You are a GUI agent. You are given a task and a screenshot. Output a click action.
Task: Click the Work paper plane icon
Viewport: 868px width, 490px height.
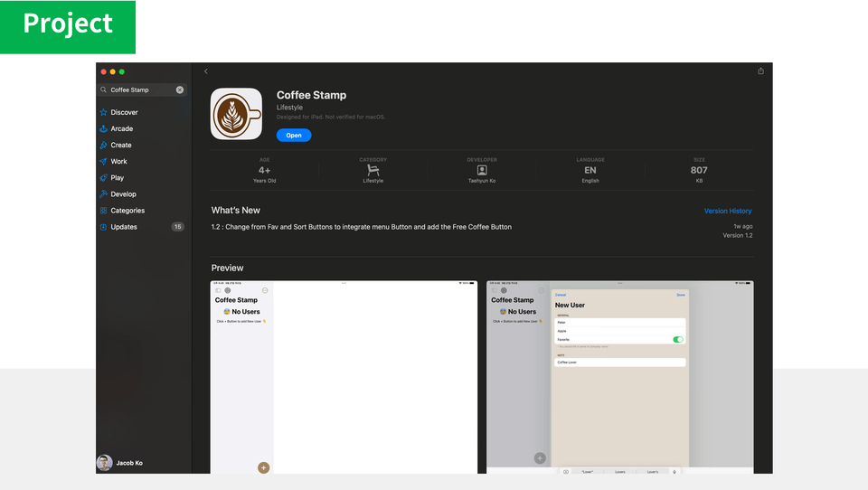(103, 161)
